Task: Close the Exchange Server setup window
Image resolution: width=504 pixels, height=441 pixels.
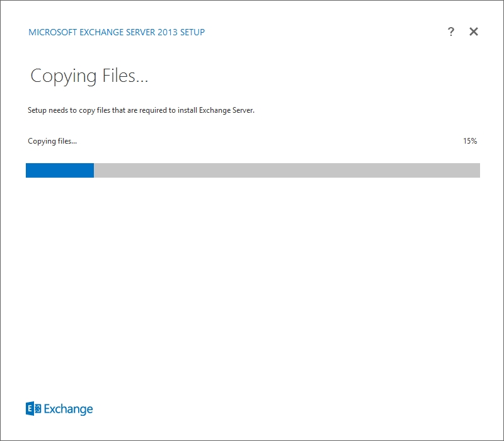Action: tap(474, 32)
